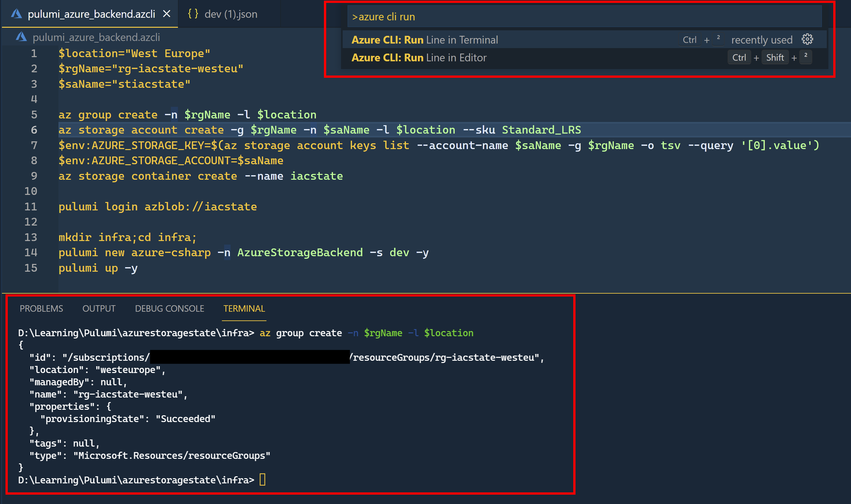The height and width of the screenshot is (504, 851).
Task: Open the DEBUG CONSOLE panel
Action: 170,308
